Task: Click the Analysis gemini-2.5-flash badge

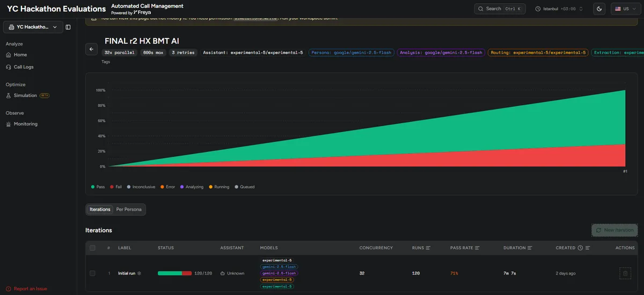Action: [x=441, y=53]
